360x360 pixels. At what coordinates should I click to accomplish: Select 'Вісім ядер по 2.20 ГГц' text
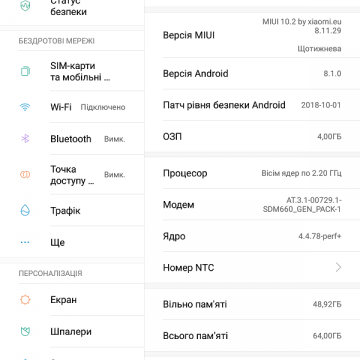tap(302, 173)
